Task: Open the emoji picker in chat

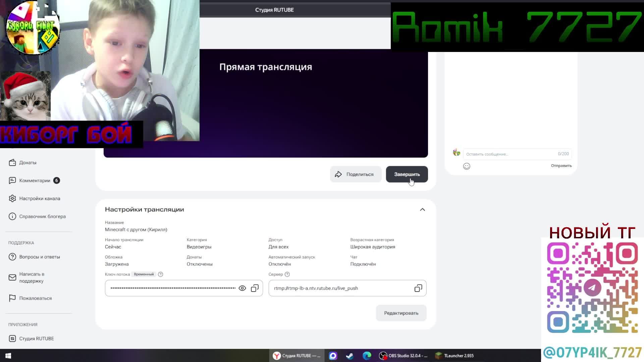Action: point(467,166)
